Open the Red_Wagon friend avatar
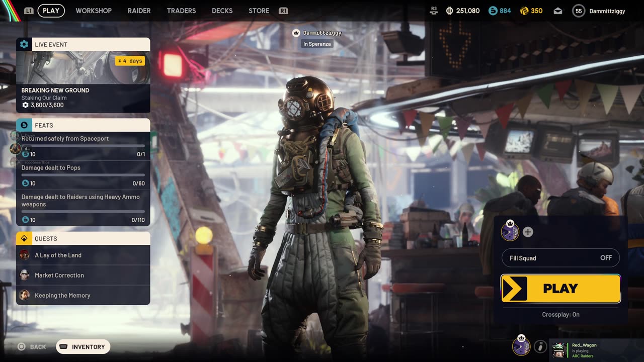Screen dimensions: 644x362 [x=559, y=349]
